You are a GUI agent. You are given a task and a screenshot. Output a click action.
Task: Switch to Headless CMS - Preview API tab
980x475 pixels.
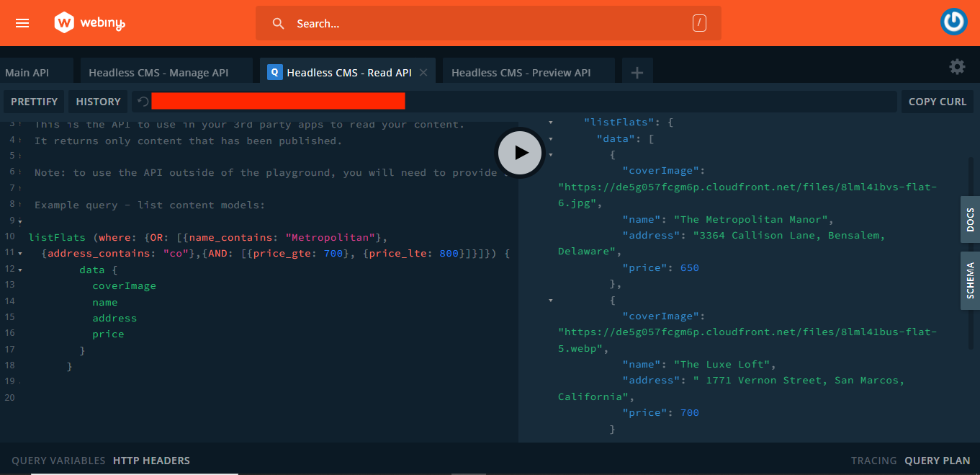[x=521, y=71]
